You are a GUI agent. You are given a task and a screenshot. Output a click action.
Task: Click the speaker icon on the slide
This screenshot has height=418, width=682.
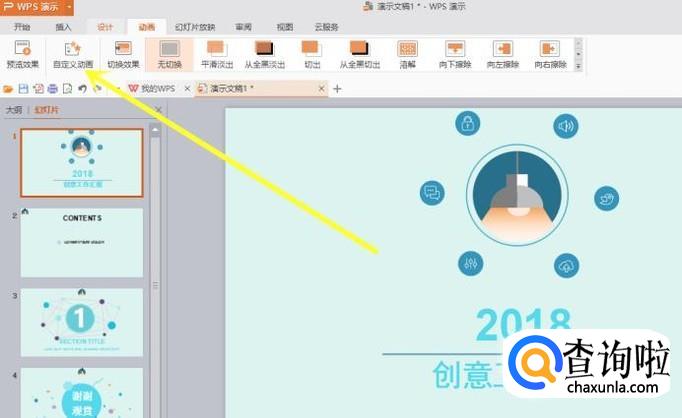(x=565, y=126)
